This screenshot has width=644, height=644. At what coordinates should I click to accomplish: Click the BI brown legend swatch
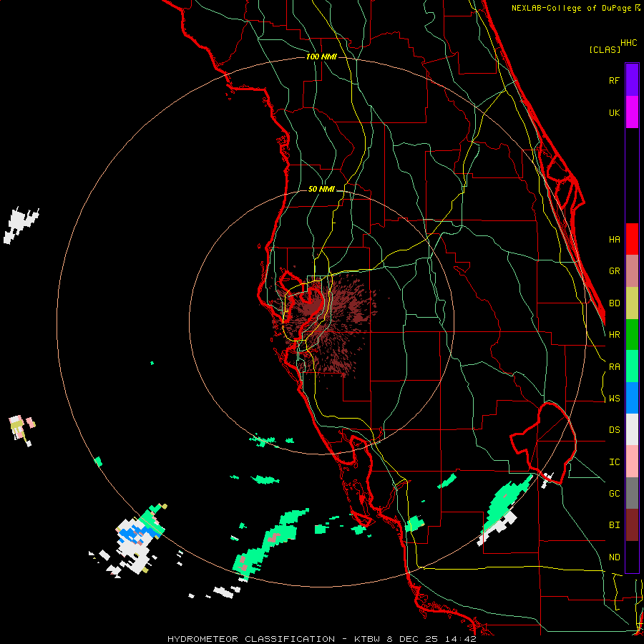pyautogui.click(x=632, y=525)
